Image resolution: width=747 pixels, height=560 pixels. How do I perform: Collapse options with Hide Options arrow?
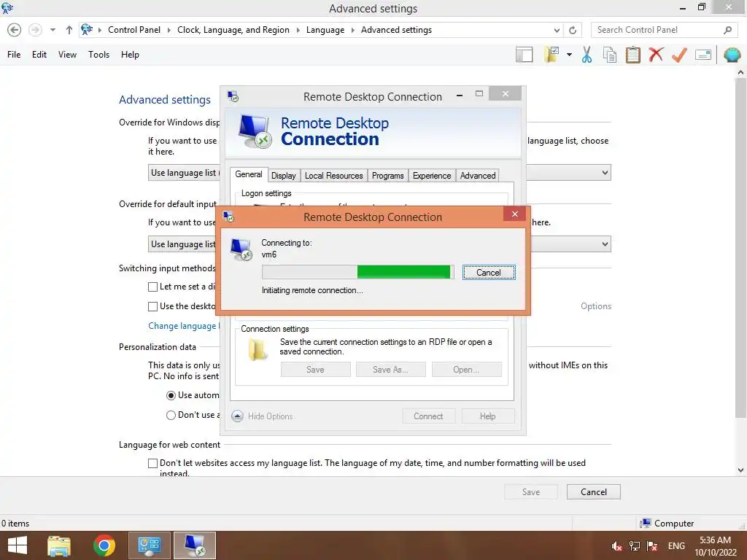click(237, 416)
